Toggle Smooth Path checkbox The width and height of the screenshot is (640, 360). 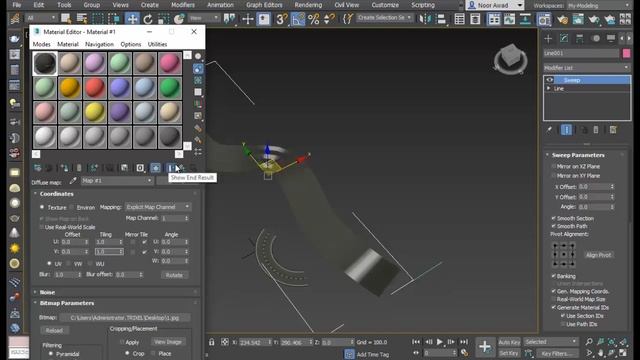(554, 226)
